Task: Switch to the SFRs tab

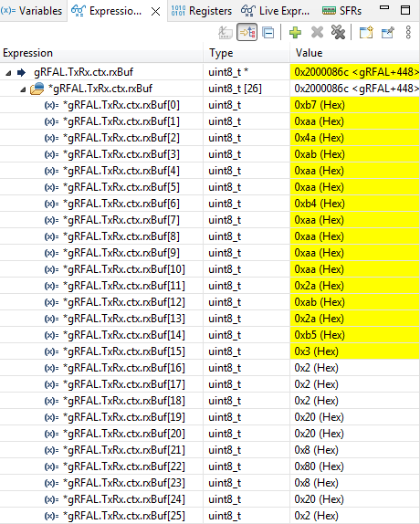Action: coord(341,11)
